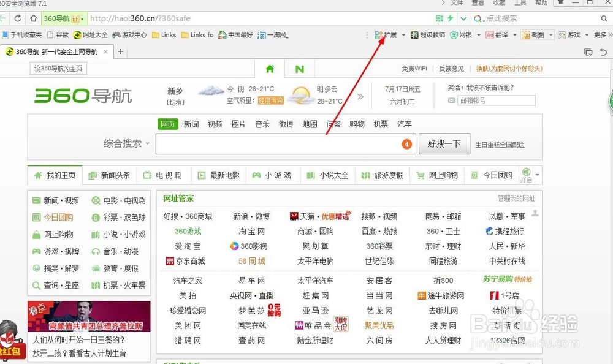Click 设360导航为主页 button
The image size is (613, 364).
[x=58, y=69]
